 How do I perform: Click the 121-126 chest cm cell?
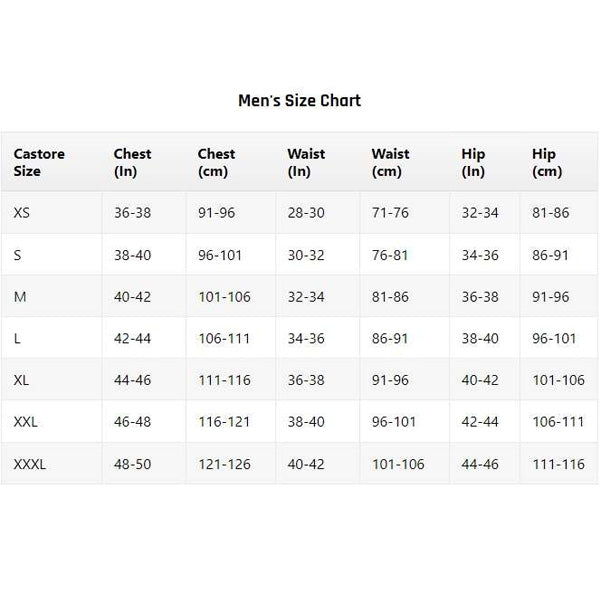(224, 464)
